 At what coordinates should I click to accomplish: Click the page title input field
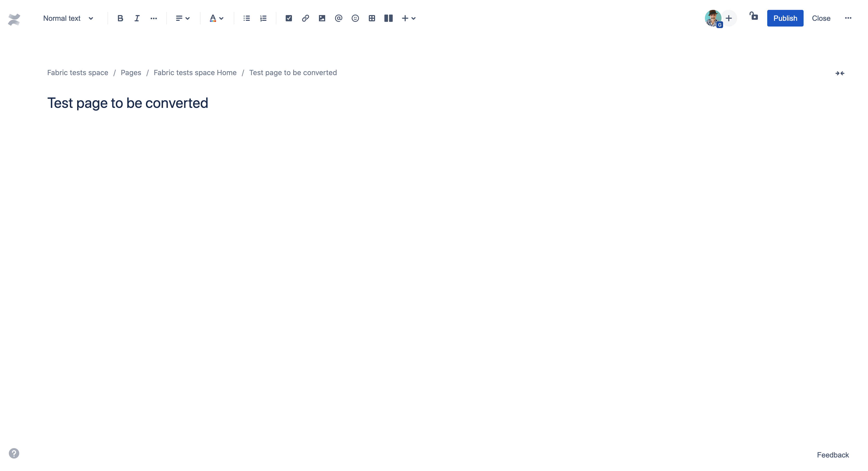pos(128,103)
